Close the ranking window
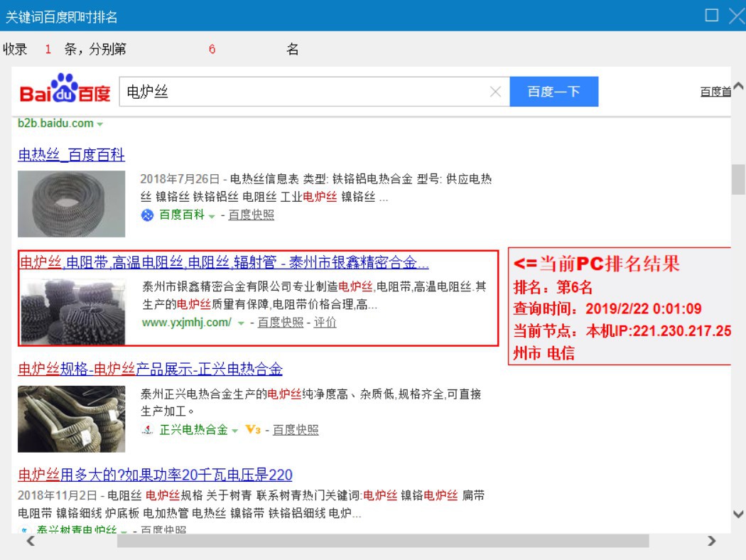This screenshot has width=746, height=560. point(737,16)
